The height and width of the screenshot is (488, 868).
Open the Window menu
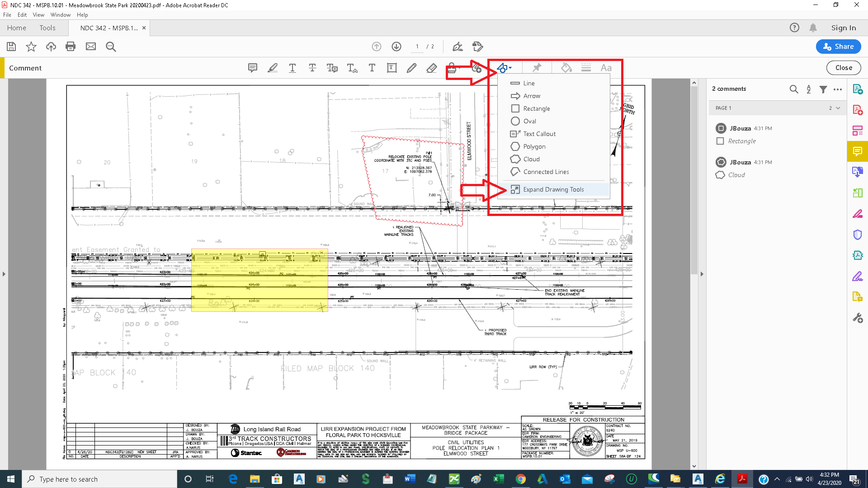click(x=60, y=14)
